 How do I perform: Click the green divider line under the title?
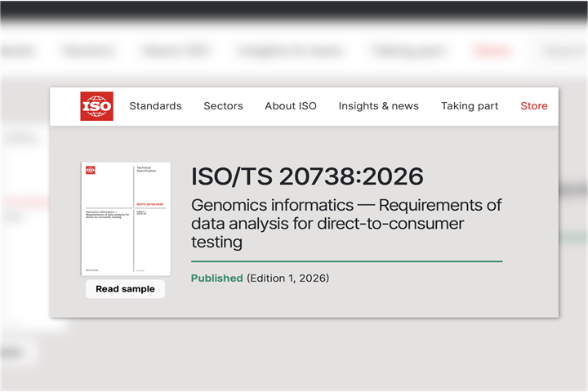click(x=346, y=261)
